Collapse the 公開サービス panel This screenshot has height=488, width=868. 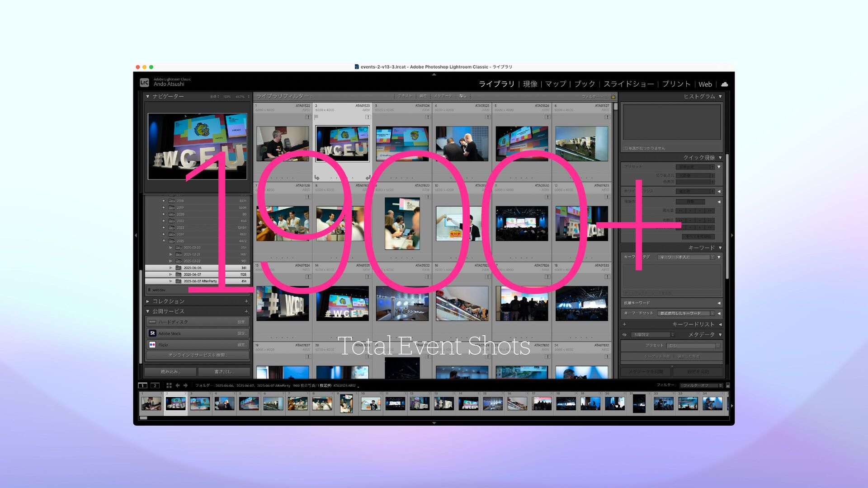click(x=147, y=311)
